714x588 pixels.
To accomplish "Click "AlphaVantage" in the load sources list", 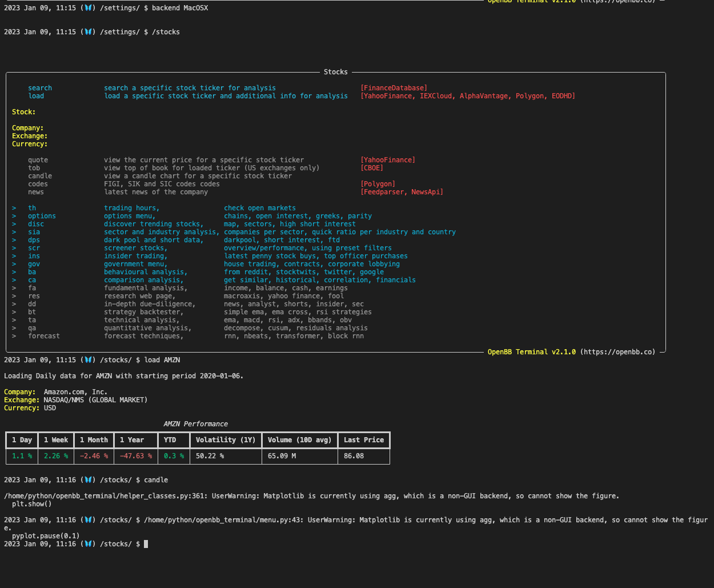I will coord(486,96).
